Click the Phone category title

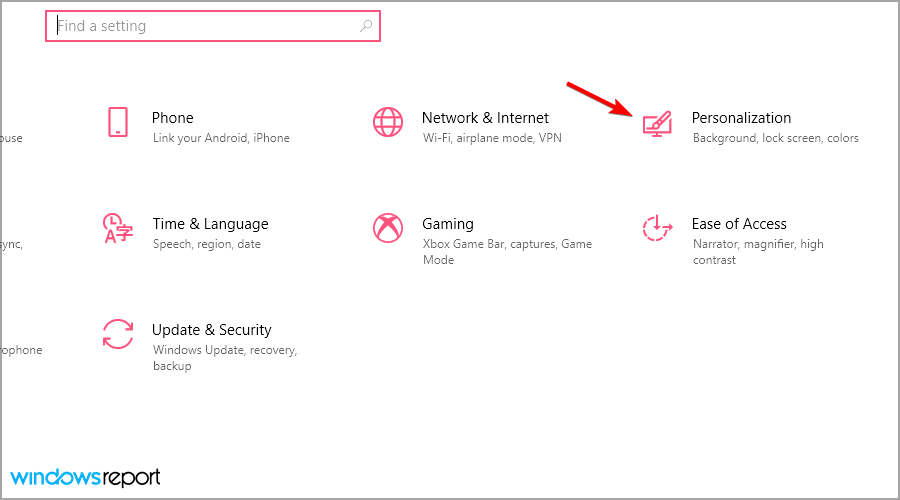[x=172, y=118]
